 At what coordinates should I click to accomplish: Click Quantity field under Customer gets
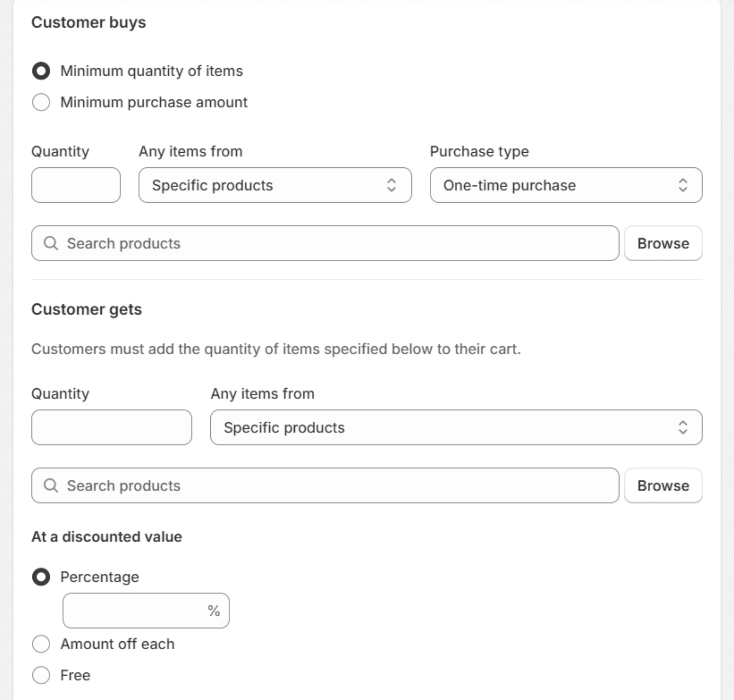click(x=112, y=427)
